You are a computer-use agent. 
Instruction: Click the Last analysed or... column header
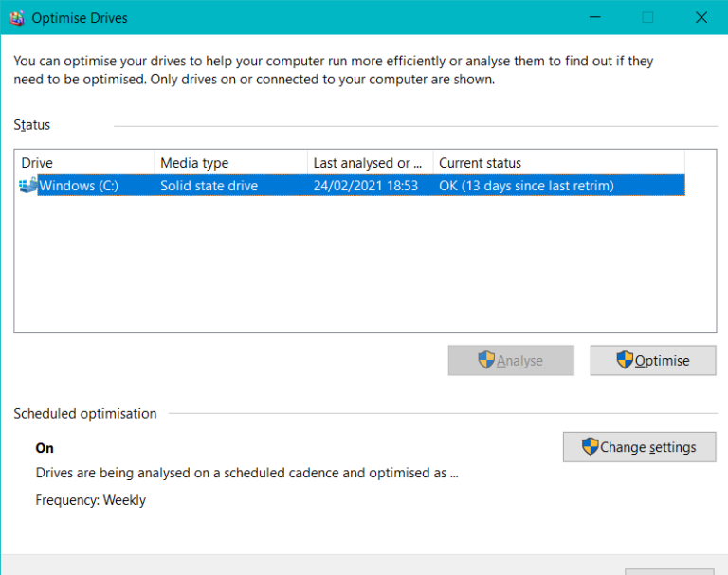tap(370, 163)
